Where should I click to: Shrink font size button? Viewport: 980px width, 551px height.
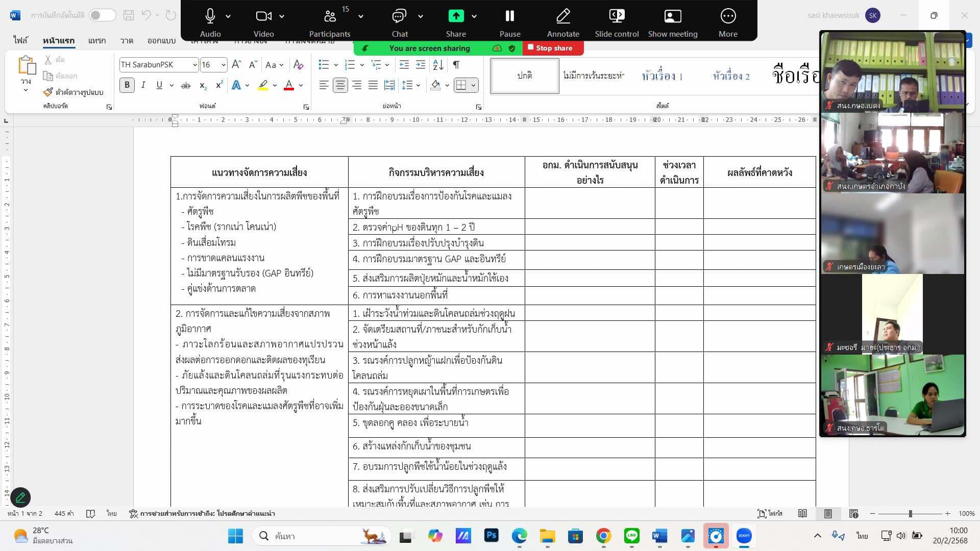253,64
